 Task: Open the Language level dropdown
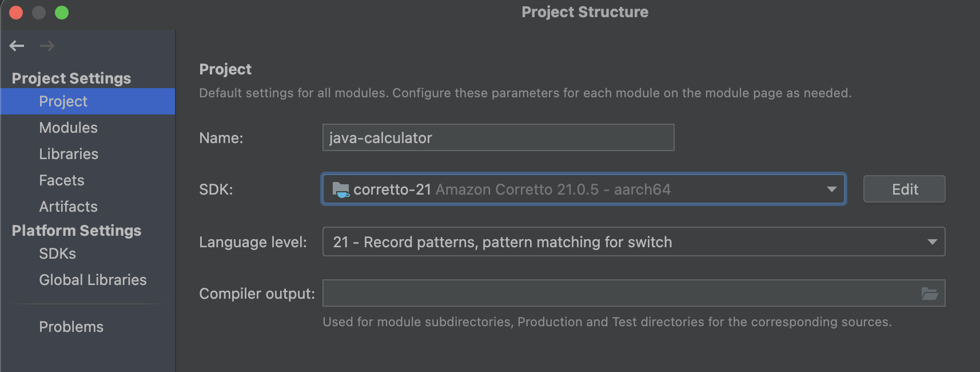pos(932,242)
